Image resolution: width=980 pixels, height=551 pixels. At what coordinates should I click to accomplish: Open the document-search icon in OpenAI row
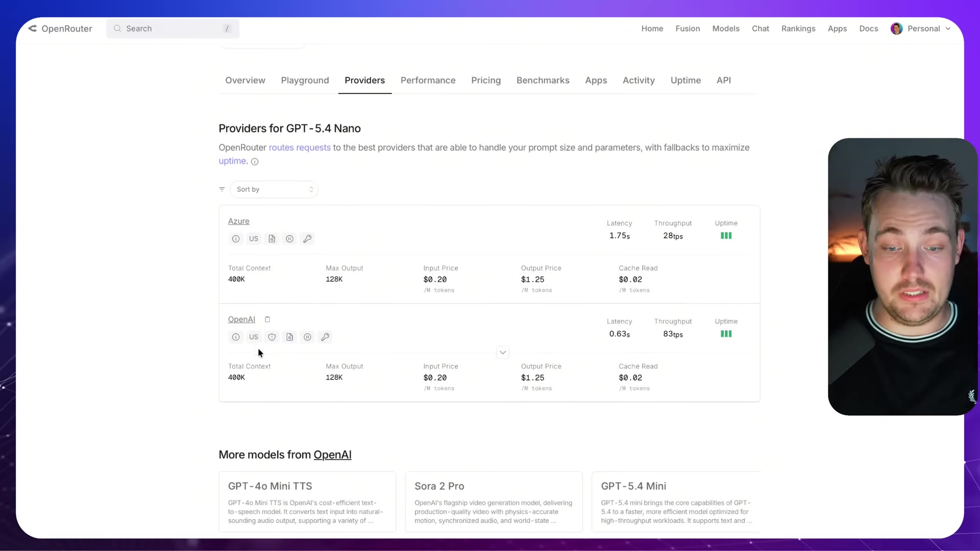[x=290, y=337]
